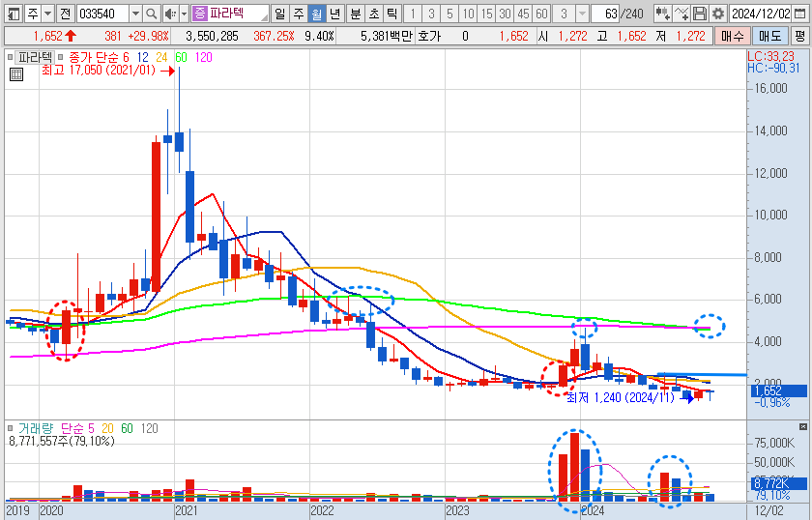Select the 30 interval button
This screenshot has width=812, height=520.
coord(505,14)
